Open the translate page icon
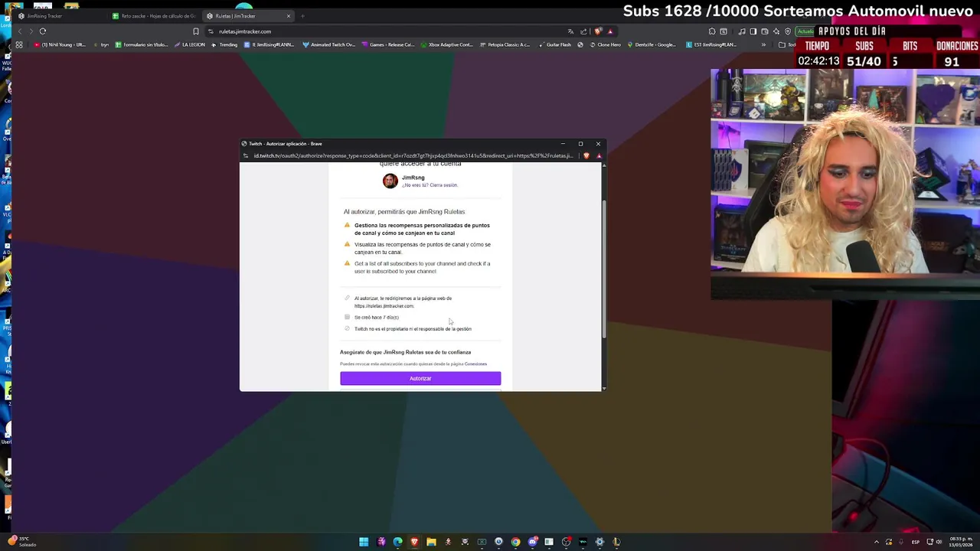The height and width of the screenshot is (551, 980). pos(570,31)
